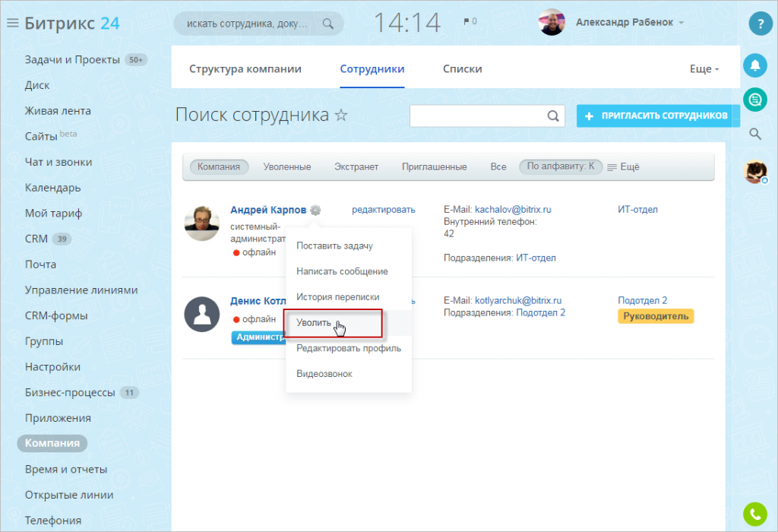Open Приложения sidebar item
Viewport: 778px width, 532px height.
point(58,418)
